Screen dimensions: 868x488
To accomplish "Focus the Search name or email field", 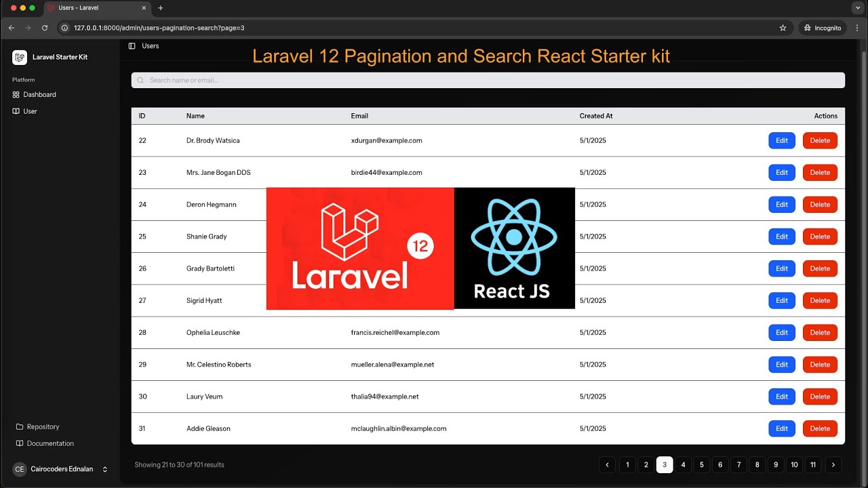I will click(488, 80).
